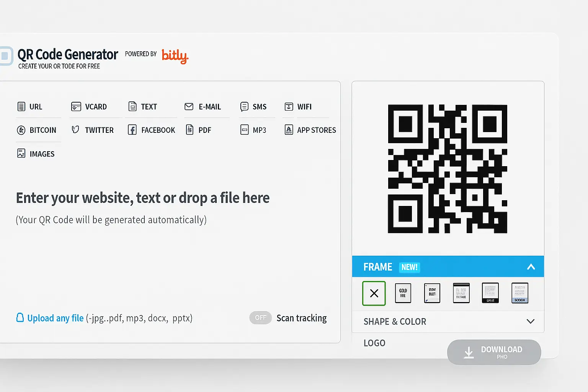Click the Upload any file link
The height and width of the screenshot is (392, 588).
[56, 318]
